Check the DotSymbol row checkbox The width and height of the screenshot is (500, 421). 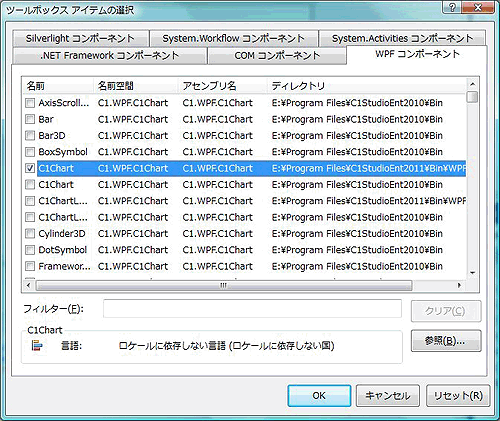click(30, 250)
